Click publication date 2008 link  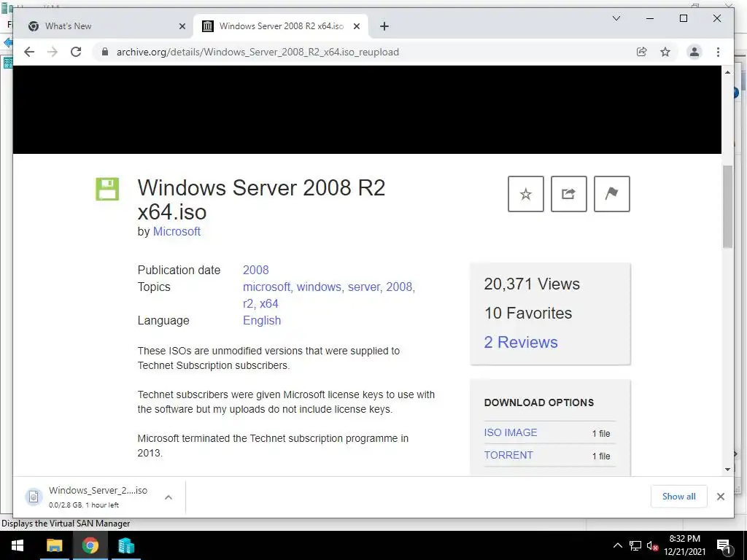coord(256,270)
